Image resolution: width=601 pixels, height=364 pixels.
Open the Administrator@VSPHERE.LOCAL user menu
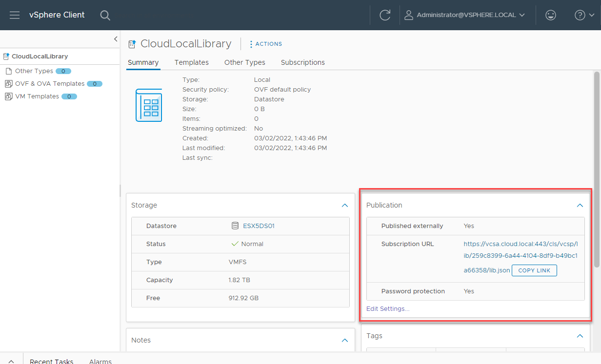(x=465, y=15)
